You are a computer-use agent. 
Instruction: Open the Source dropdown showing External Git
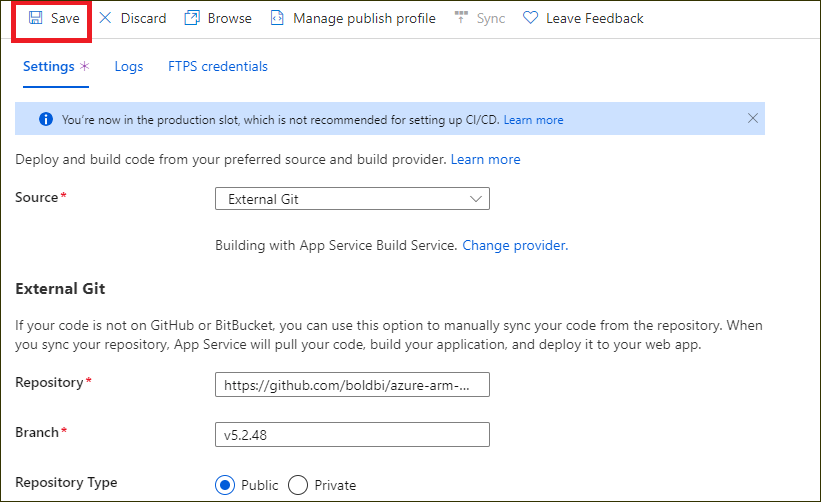352,199
